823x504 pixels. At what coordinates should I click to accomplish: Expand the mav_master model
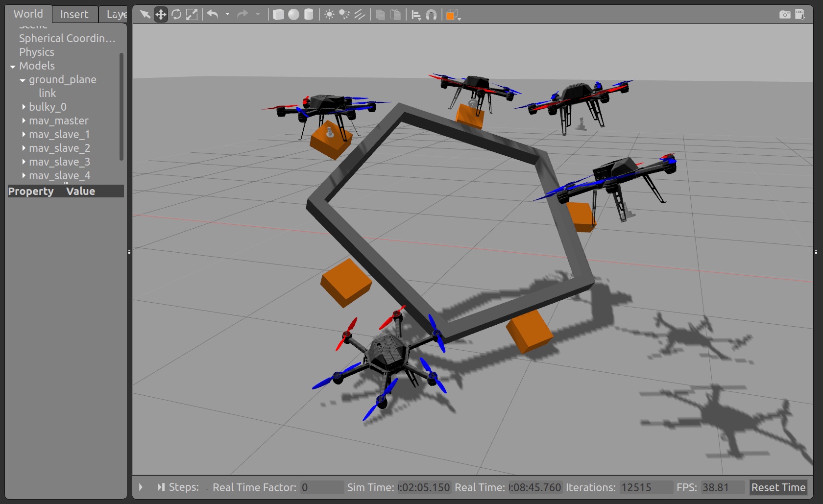point(24,120)
